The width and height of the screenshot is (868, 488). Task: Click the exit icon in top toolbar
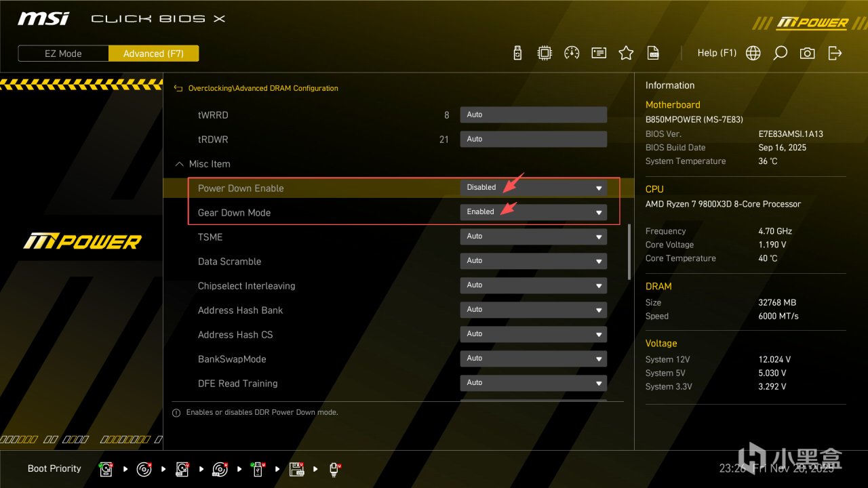click(835, 53)
